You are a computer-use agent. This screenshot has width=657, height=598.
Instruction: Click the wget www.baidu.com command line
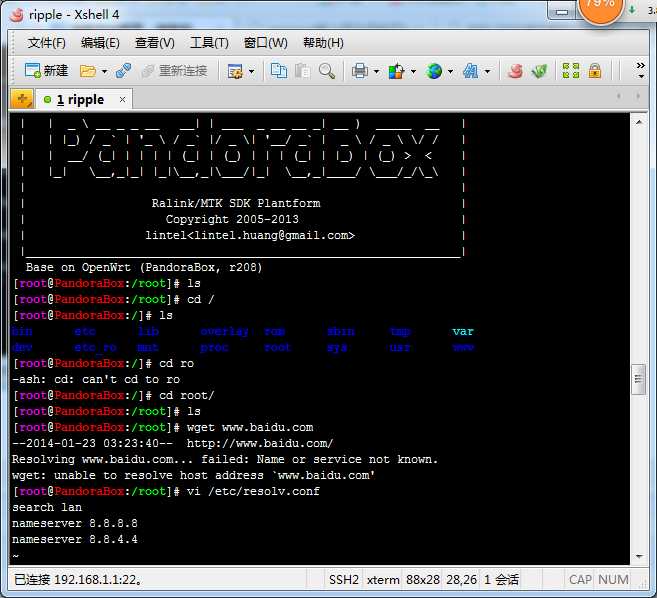[x=163, y=428]
